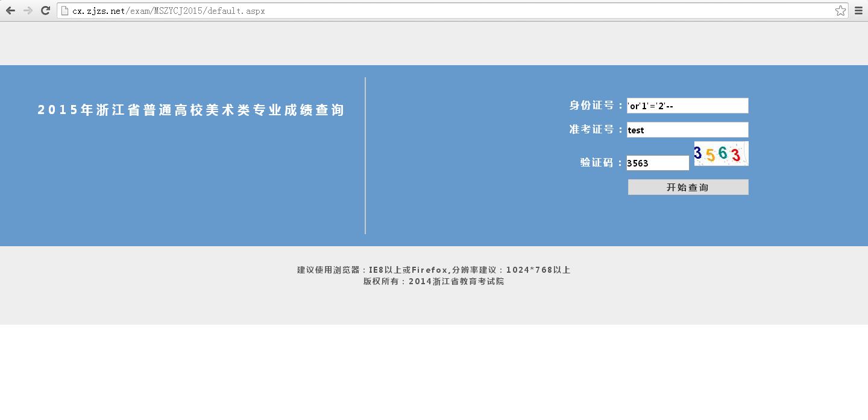Refresh the captcha image showing 3563
868x420 pixels.
pyautogui.click(x=721, y=153)
